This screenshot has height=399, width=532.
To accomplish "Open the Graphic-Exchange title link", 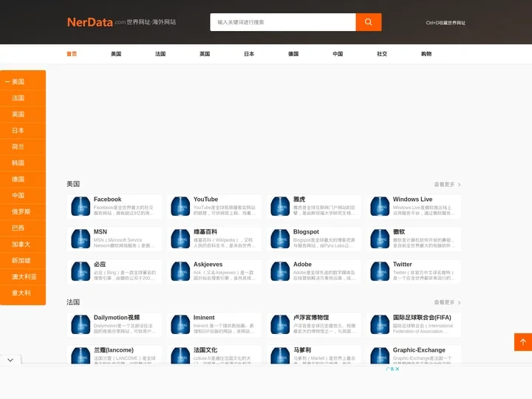I will [x=419, y=350].
